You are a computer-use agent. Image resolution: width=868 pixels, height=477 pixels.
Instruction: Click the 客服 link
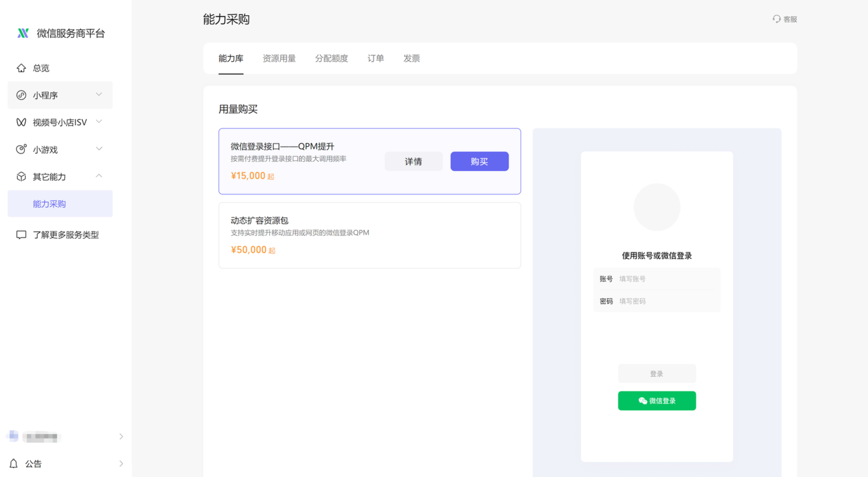click(785, 19)
